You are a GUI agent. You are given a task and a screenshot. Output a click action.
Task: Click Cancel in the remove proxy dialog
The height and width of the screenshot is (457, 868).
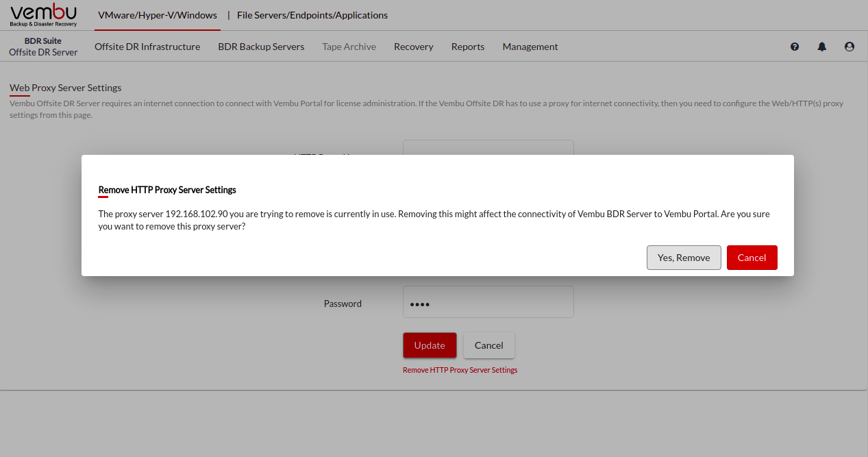(x=752, y=258)
